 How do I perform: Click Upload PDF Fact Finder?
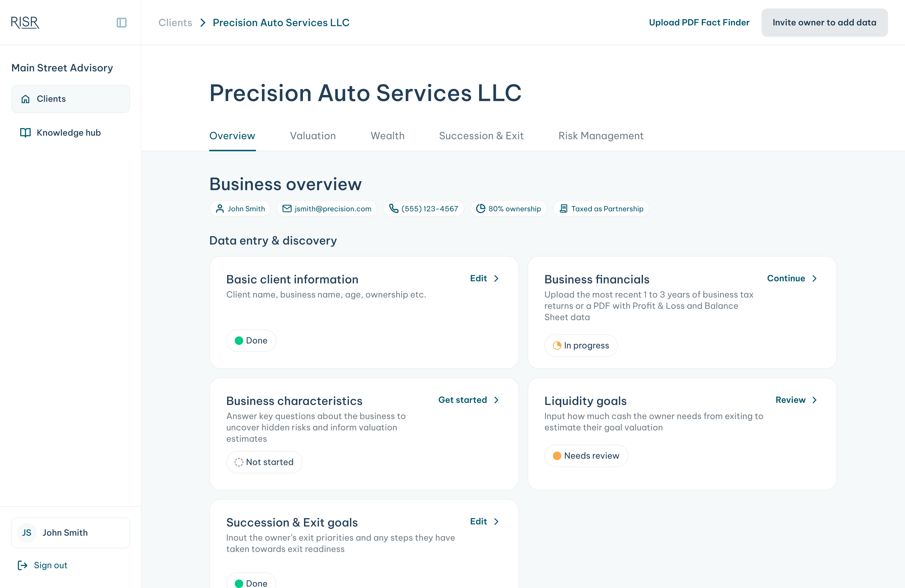[x=699, y=23]
